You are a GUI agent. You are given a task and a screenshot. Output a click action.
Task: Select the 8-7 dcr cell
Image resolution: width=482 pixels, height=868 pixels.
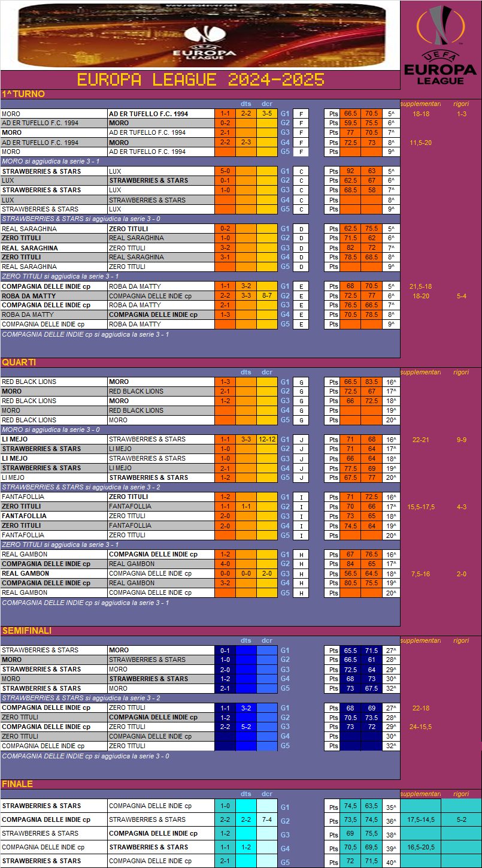pyautogui.click(x=267, y=296)
